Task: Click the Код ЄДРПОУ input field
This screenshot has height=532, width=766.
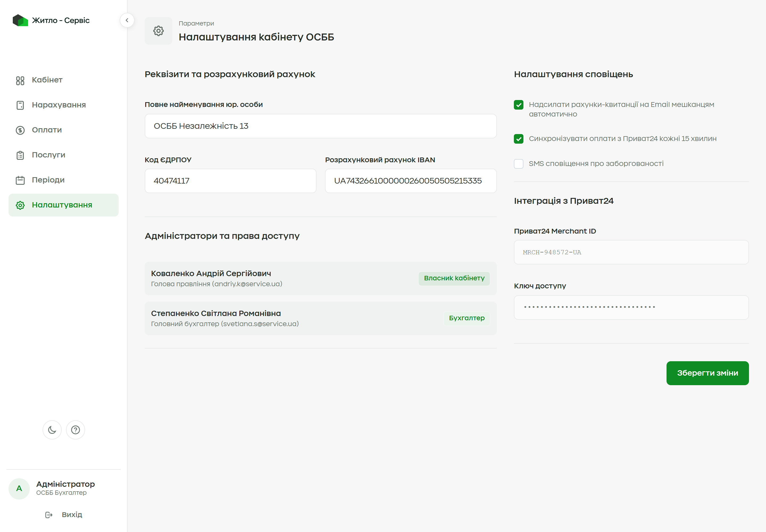Action: tap(230, 181)
